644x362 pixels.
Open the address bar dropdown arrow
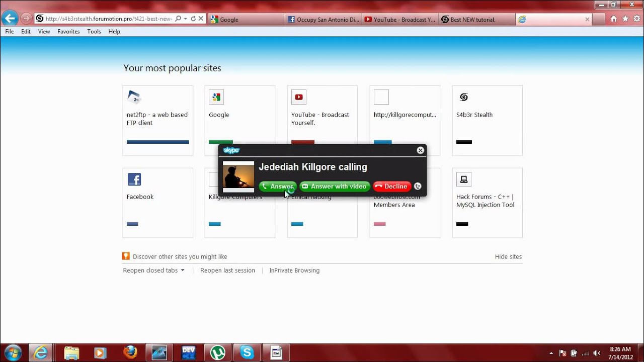186,19
